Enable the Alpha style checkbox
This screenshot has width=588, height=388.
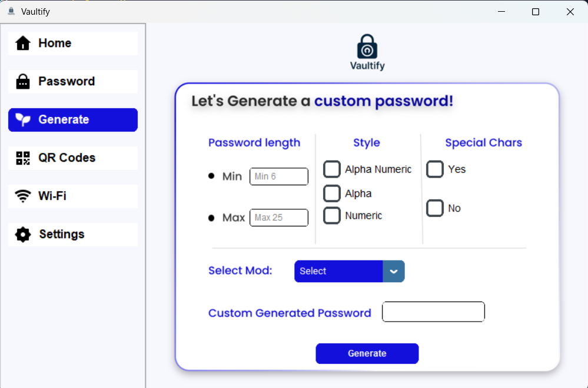click(x=332, y=193)
